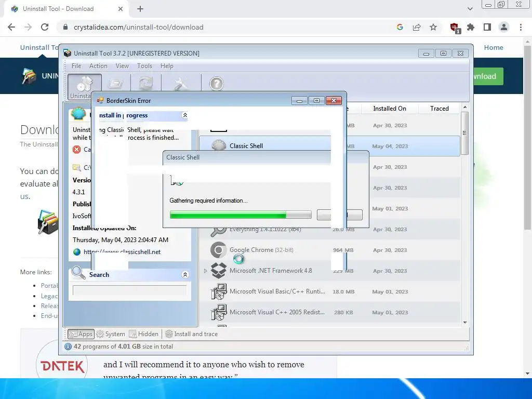The height and width of the screenshot is (399, 532).
Task: Click the refresh toolbar icon in Uninstall Tool
Action: pos(146,84)
